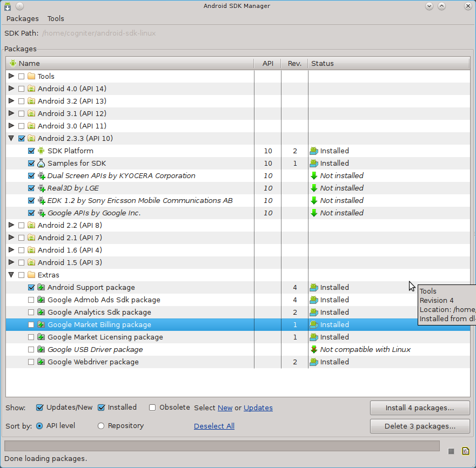Viewport: 476px width, 468px height.
Task: Click the red Not compatible status icon
Action: click(314, 349)
